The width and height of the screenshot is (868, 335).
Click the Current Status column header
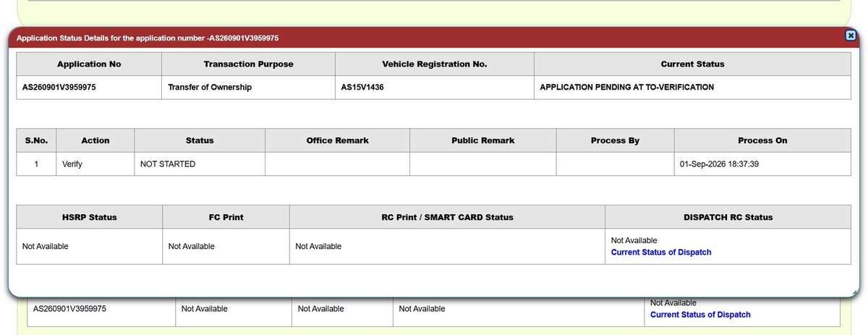pyautogui.click(x=692, y=64)
